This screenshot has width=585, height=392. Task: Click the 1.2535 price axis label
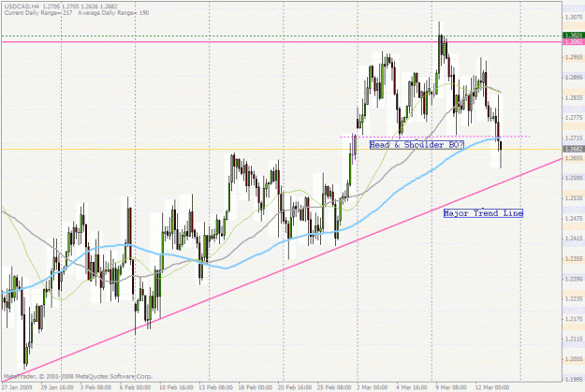574,198
